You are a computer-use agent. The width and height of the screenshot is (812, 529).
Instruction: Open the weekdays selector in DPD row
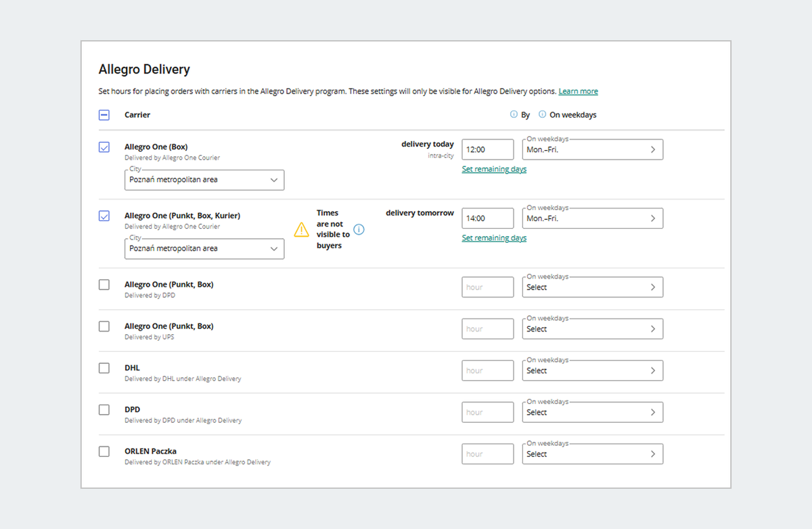tap(592, 413)
